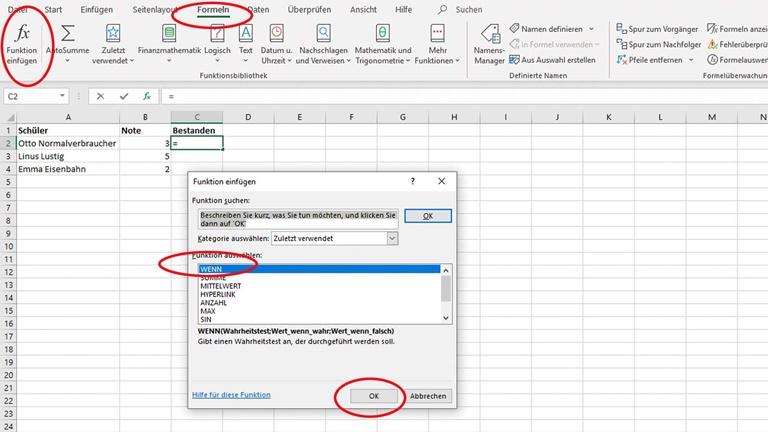Open the Kategorie auswählen dropdown
Viewport: 768px width, 432px height.
click(392, 239)
